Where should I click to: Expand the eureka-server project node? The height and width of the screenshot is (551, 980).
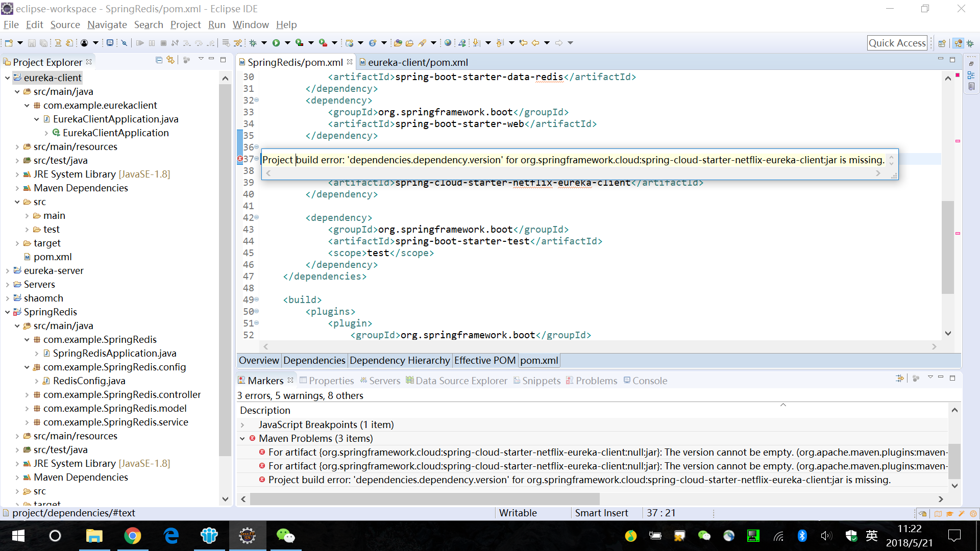coord(7,270)
